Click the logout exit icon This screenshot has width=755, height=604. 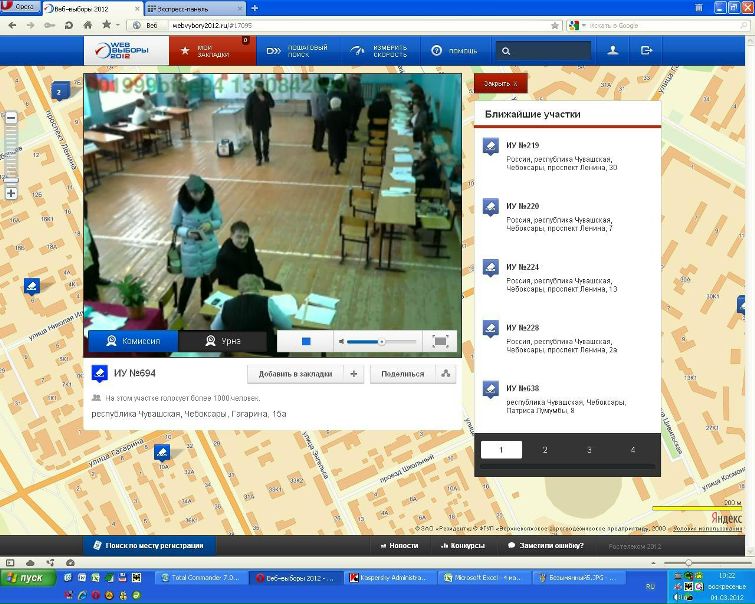click(x=646, y=51)
